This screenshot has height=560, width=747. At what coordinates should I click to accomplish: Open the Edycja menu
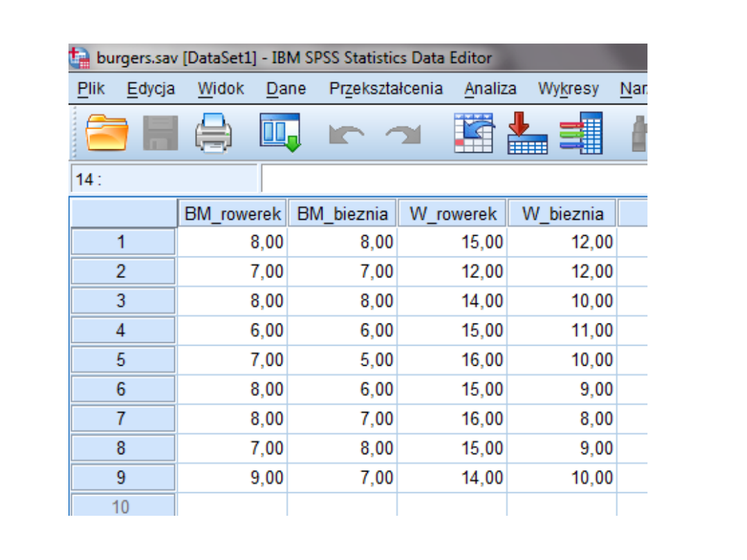point(151,88)
